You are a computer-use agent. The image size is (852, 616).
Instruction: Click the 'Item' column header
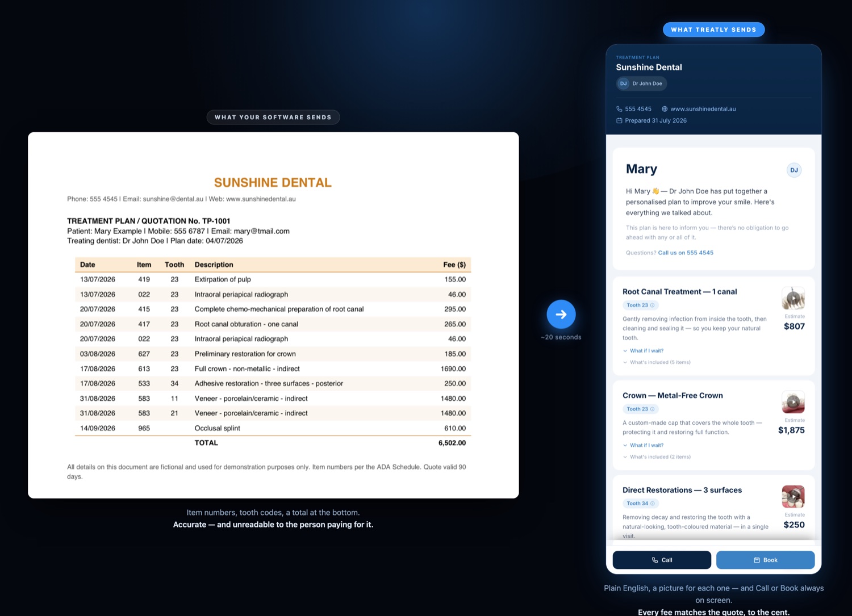(144, 265)
